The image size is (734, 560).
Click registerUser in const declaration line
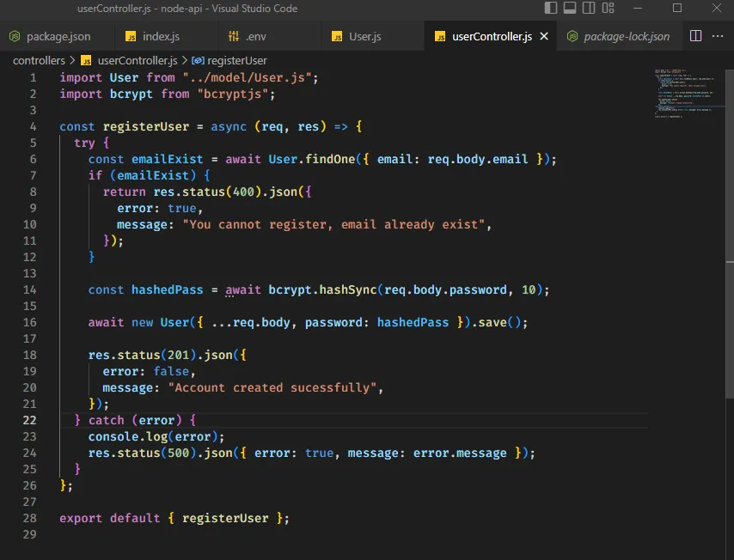click(x=145, y=127)
